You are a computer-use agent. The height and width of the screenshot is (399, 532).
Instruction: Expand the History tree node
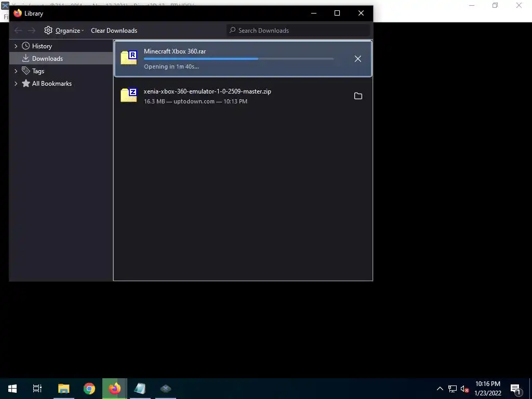click(16, 46)
